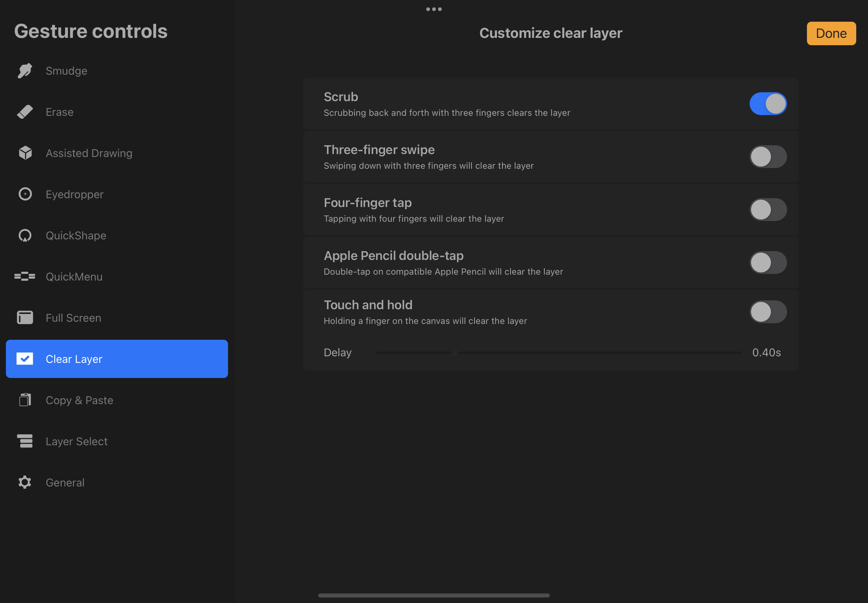This screenshot has height=603, width=868.
Task: Click the Delay slider track
Action: point(559,353)
